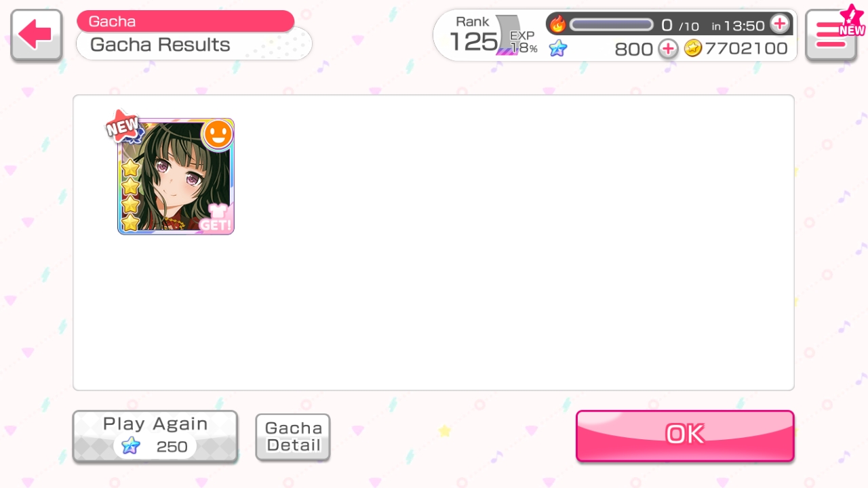Tap the orange smiley attribute icon on card
868x488 pixels.
pos(218,134)
